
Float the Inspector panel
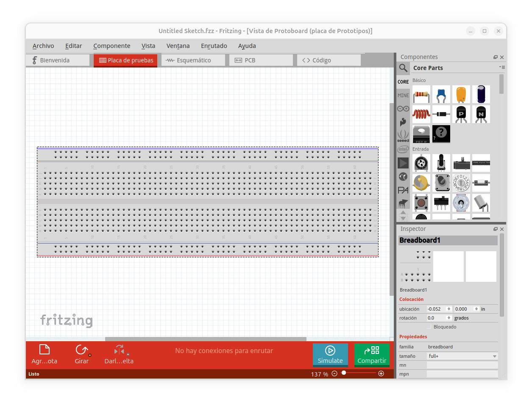[495, 229]
